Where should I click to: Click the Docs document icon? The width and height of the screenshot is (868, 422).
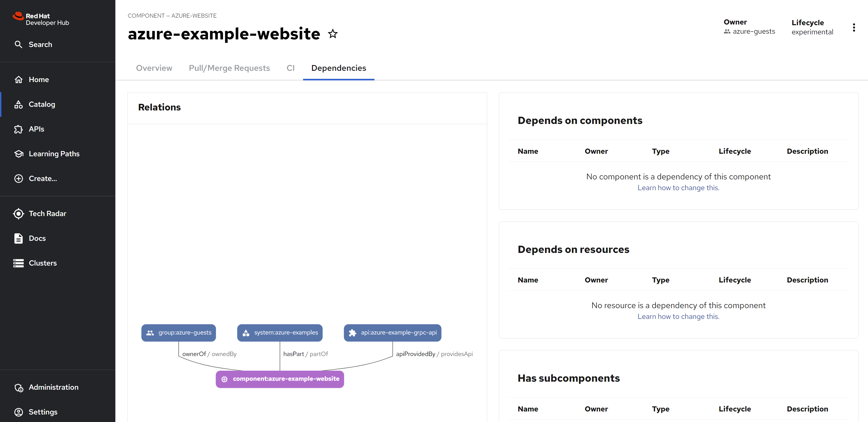(x=19, y=238)
